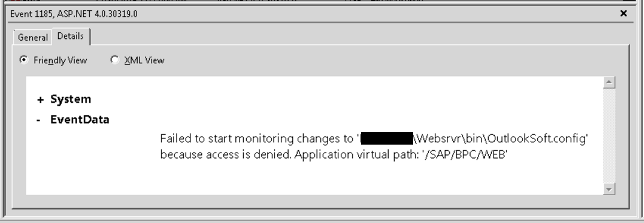
Task: Click the vertical scrollbar track
Action: [x=609, y=136]
